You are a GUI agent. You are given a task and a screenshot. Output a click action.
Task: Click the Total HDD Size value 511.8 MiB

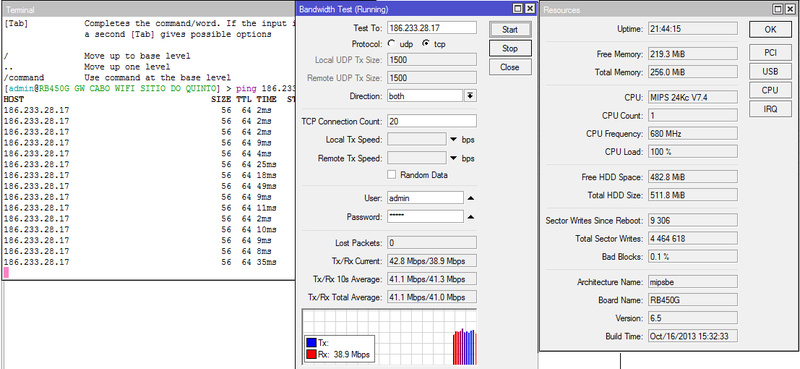coord(692,195)
